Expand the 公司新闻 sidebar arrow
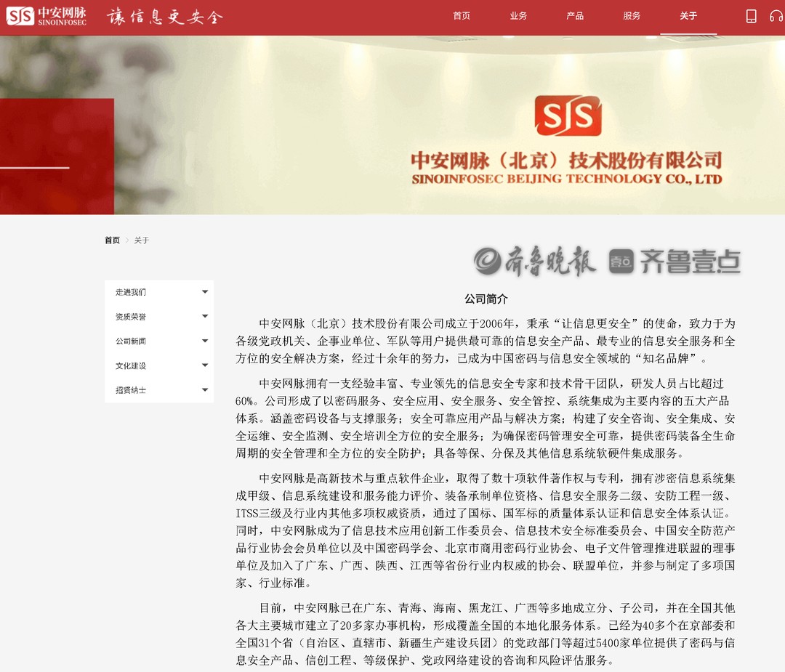The image size is (785, 672). click(x=205, y=341)
